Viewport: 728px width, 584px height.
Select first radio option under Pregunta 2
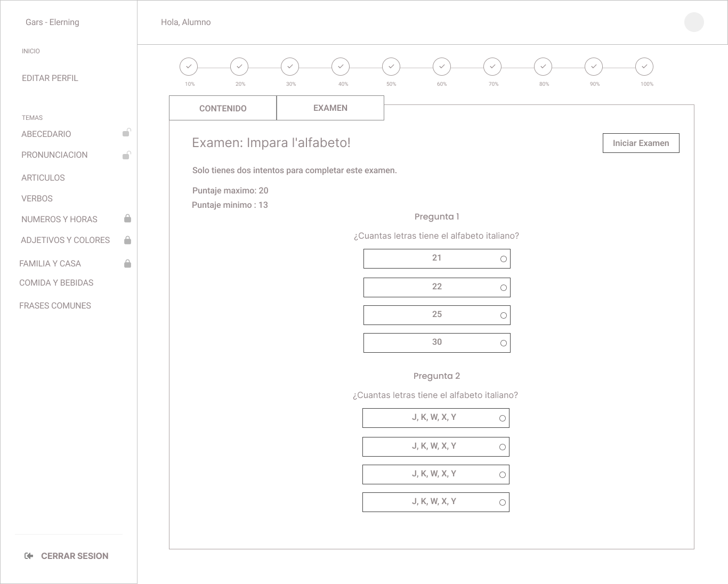(502, 418)
